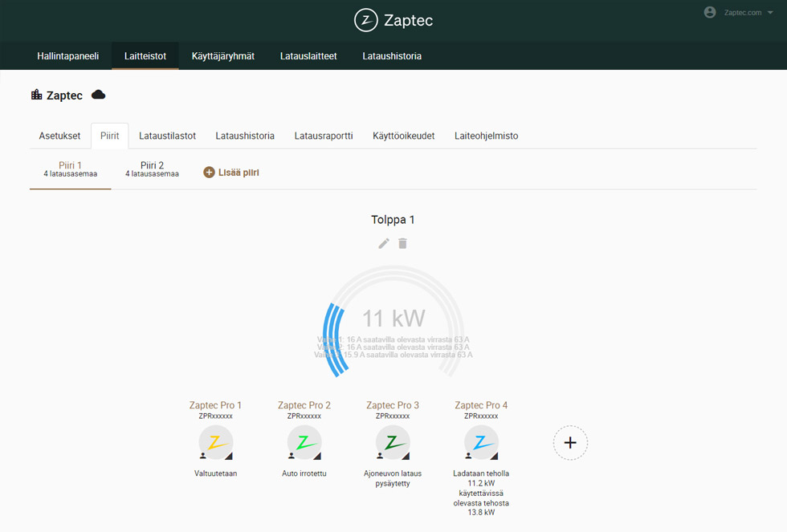Add a charging station with the plus button
The height and width of the screenshot is (532, 787).
point(570,443)
